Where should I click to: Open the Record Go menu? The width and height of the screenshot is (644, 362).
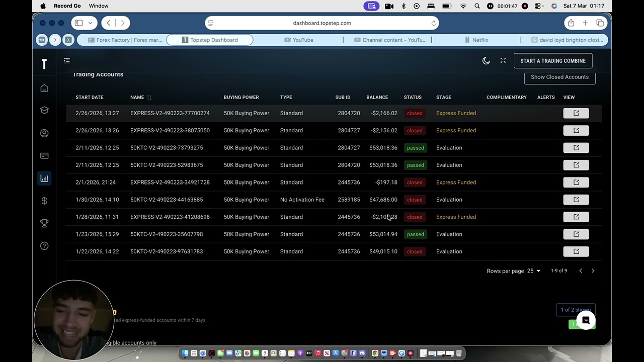click(x=67, y=6)
